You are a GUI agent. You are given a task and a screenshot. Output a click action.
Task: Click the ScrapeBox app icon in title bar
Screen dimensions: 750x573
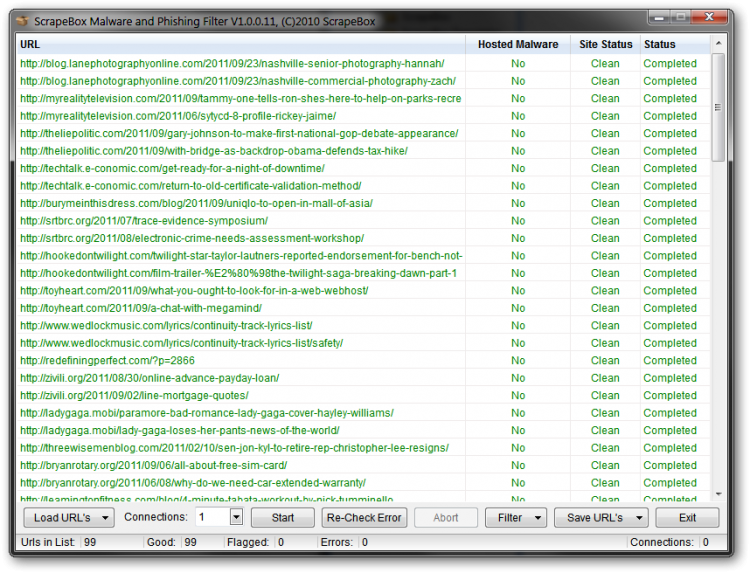pyautogui.click(x=22, y=17)
